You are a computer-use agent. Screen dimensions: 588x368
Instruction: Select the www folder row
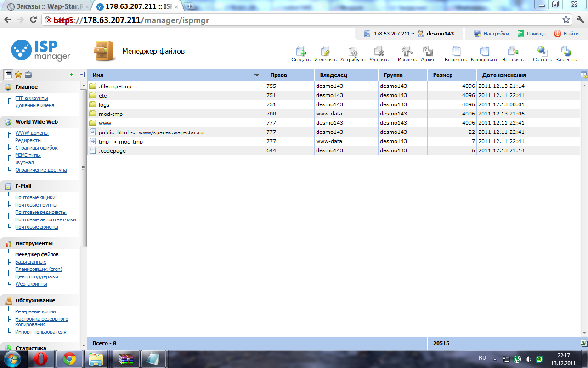pos(105,123)
